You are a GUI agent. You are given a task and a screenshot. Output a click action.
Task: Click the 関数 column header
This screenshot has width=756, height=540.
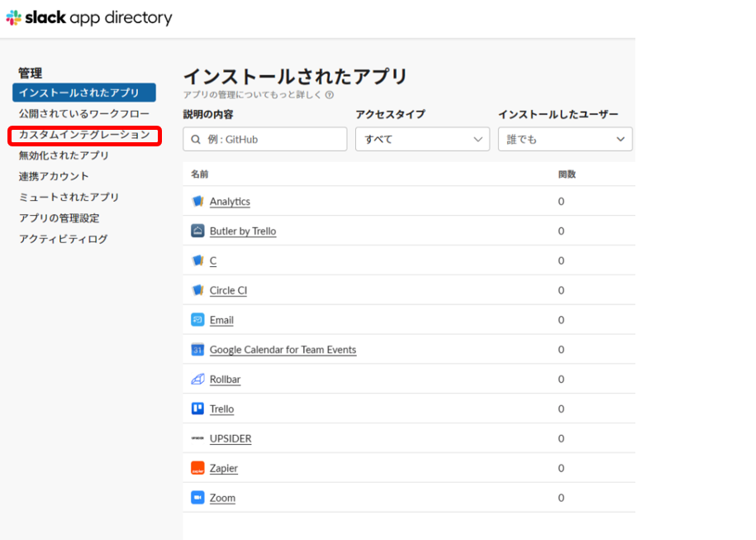[x=567, y=174]
